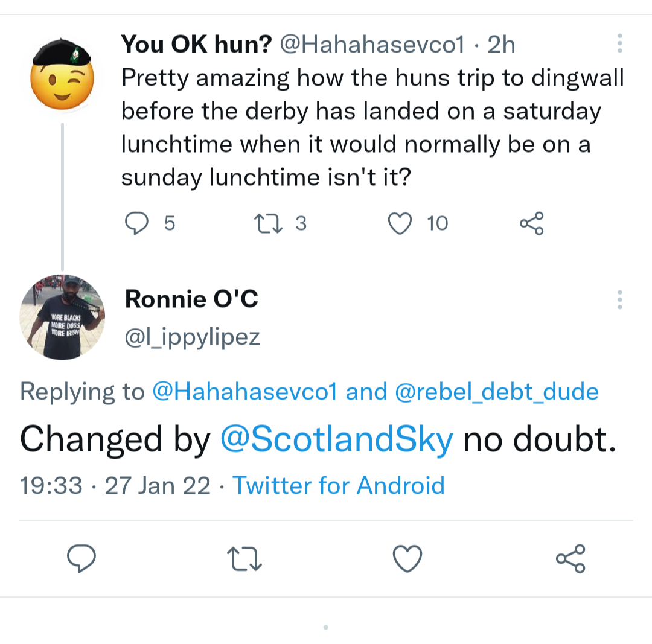This screenshot has width=652, height=644.
Task: Click the 'Twitter for Android' source link
Action: pos(339,485)
